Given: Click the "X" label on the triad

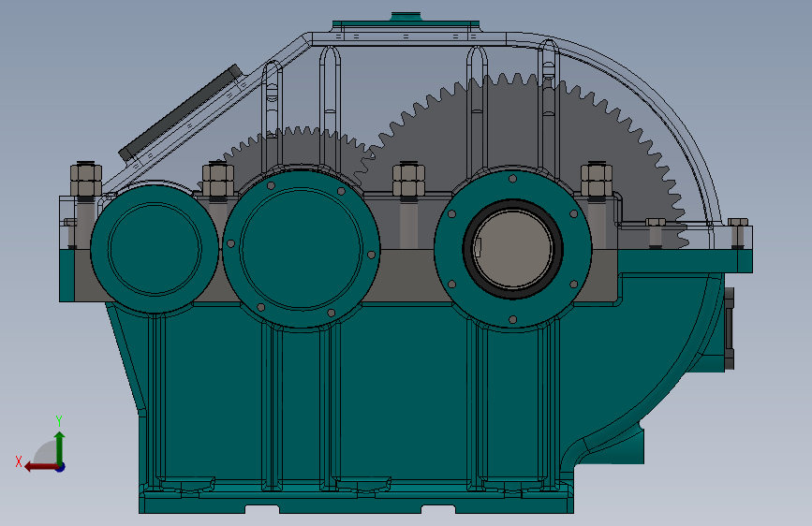Looking at the screenshot, I should point(19,461).
